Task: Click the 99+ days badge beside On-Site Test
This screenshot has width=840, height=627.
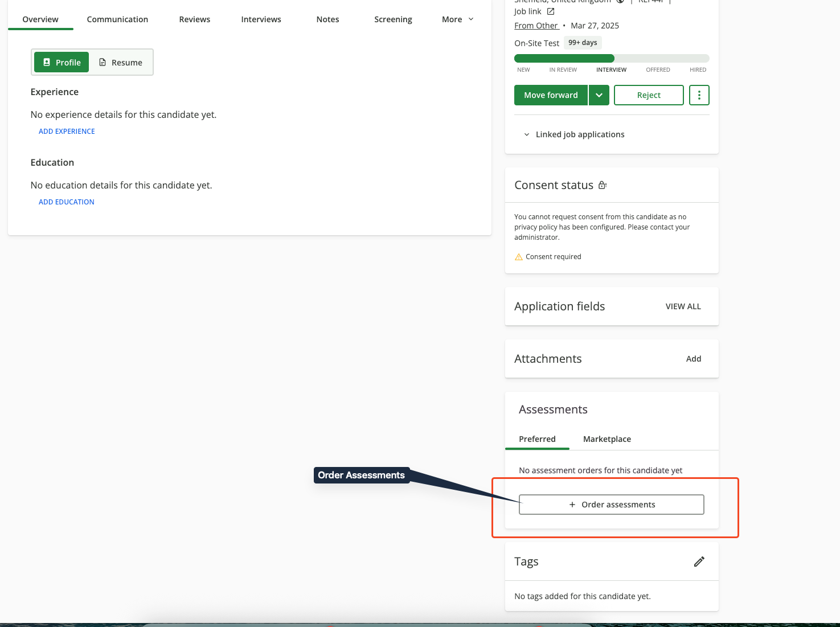Action: [x=583, y=42]
